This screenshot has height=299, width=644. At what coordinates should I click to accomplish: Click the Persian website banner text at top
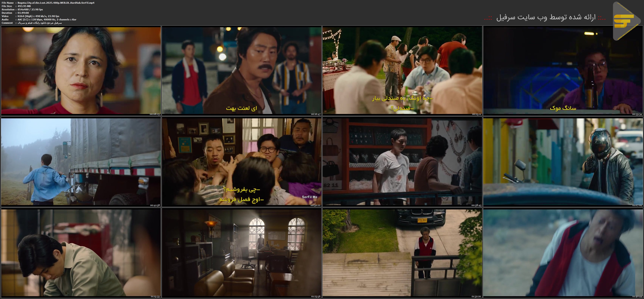545,18
